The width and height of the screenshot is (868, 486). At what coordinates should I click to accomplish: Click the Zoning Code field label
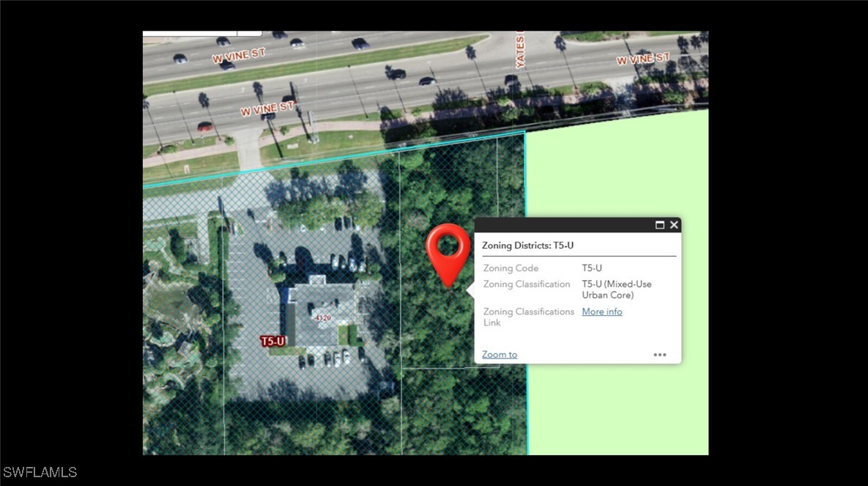[511, 268]
